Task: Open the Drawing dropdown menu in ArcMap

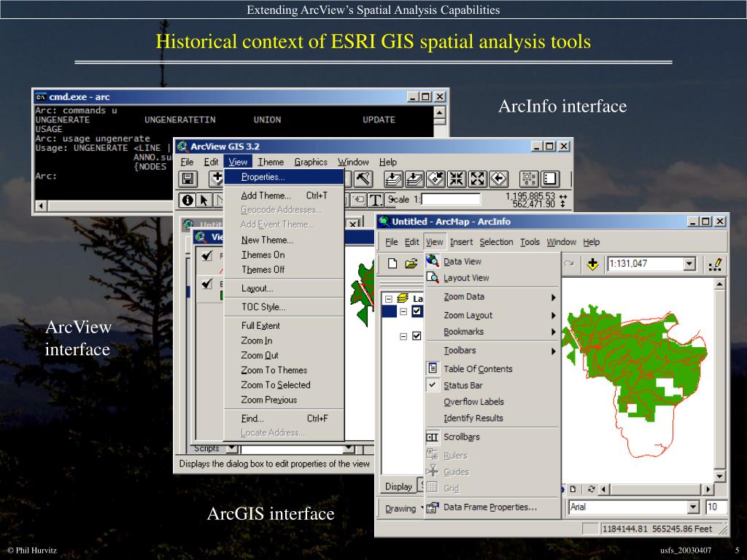Action: pyautogui.click(x=403, y=508)
